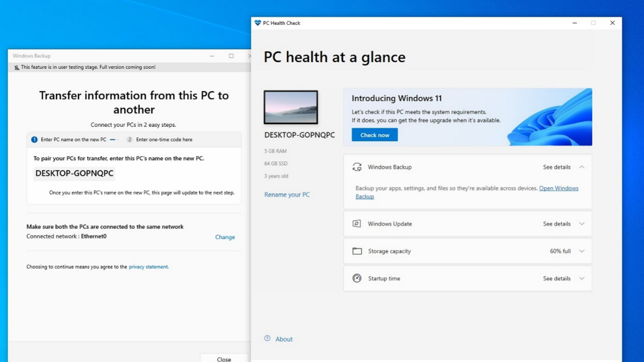Expand the Startup time section
Screen dimensions: 644x362
click(582, 278)
